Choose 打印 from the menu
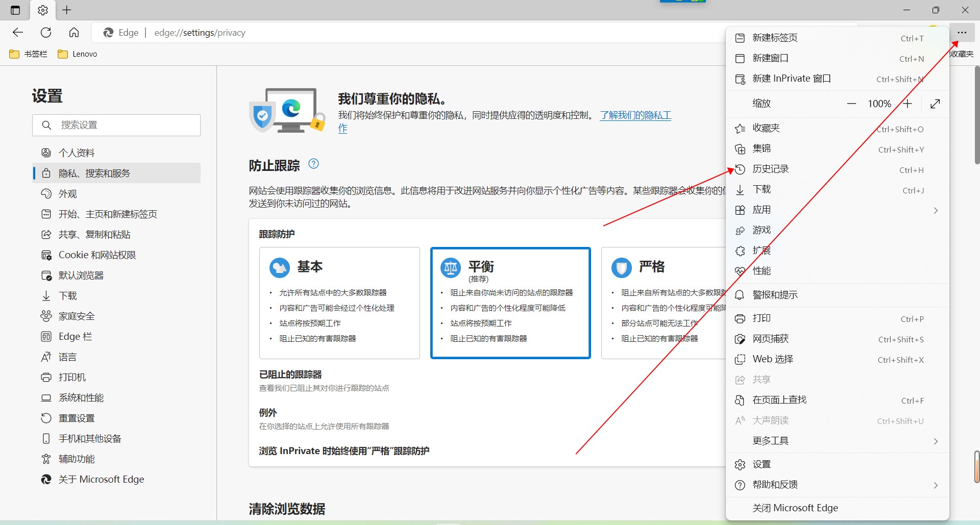 [x=837, y=318]
